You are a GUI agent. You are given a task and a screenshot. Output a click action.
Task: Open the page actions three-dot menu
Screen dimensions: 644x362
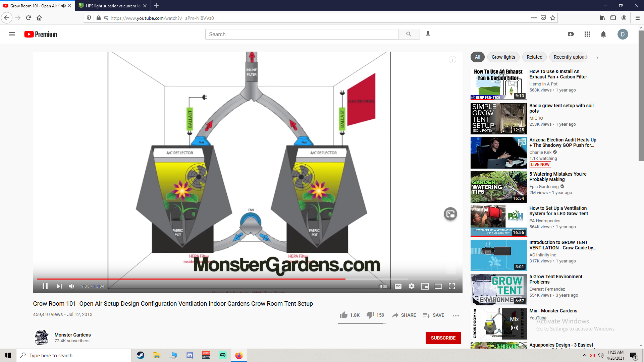pos(534,18)
